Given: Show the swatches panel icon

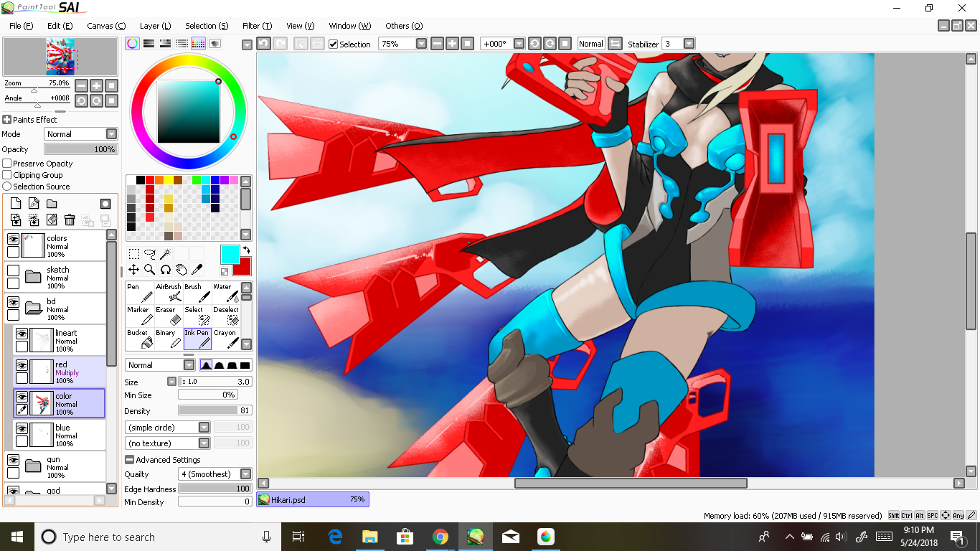Looking at the screenshot, I should click(199, 44).
